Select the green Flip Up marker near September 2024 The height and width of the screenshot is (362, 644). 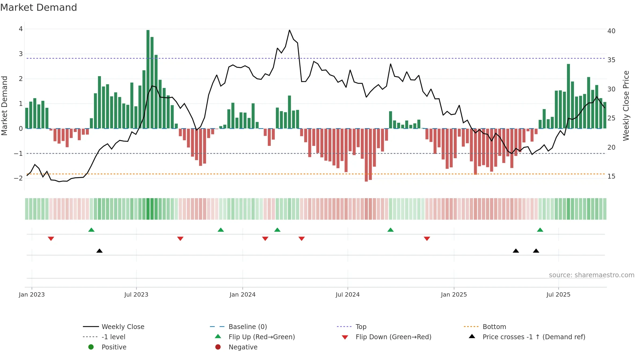[391, 230]
